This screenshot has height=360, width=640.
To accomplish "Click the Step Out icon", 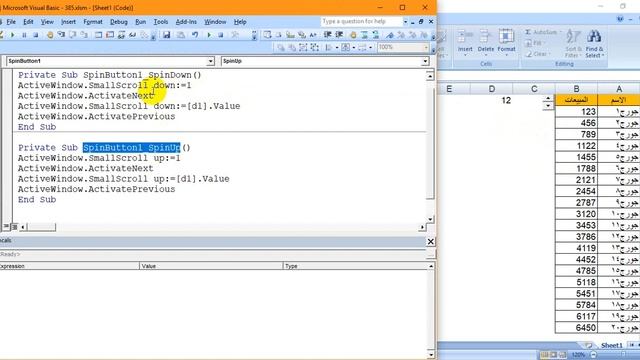I will point(84,35).
